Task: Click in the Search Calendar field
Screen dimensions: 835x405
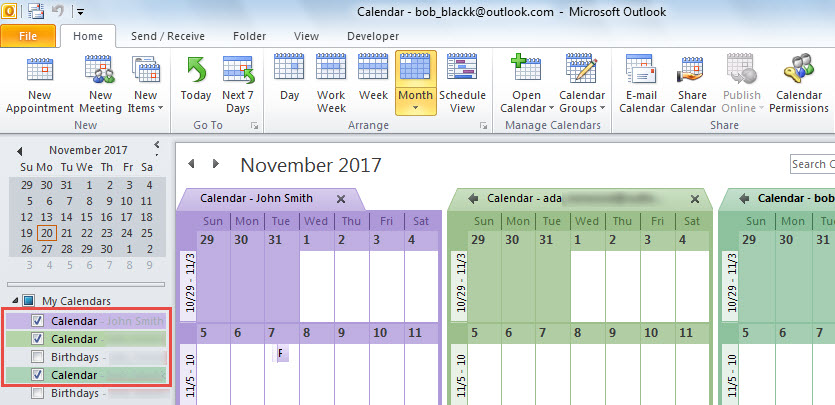Action: click(x=812, y=164)
